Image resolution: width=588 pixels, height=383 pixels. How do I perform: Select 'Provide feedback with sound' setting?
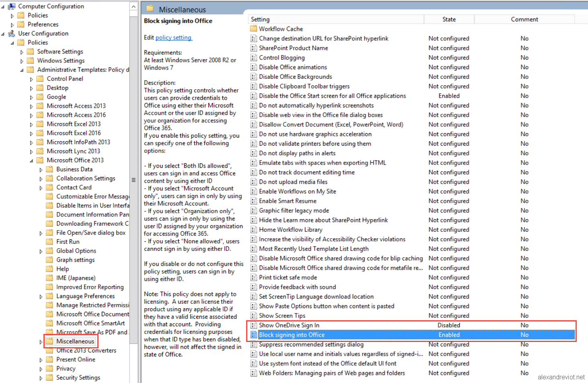point(298,287)
